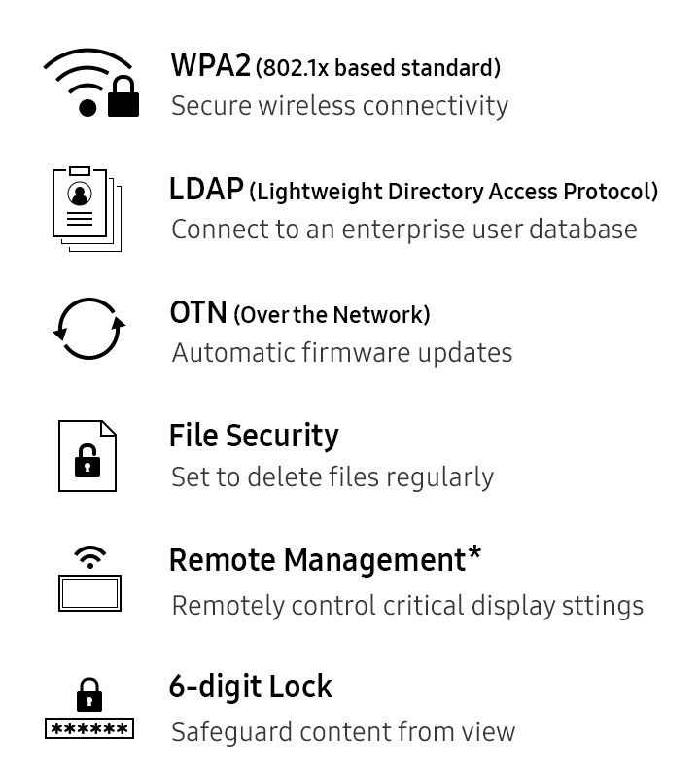The height and width of the screenshot is (778, 700).
Task: Click "Connect to an enterprise user database" text
Action: (403, 229)
